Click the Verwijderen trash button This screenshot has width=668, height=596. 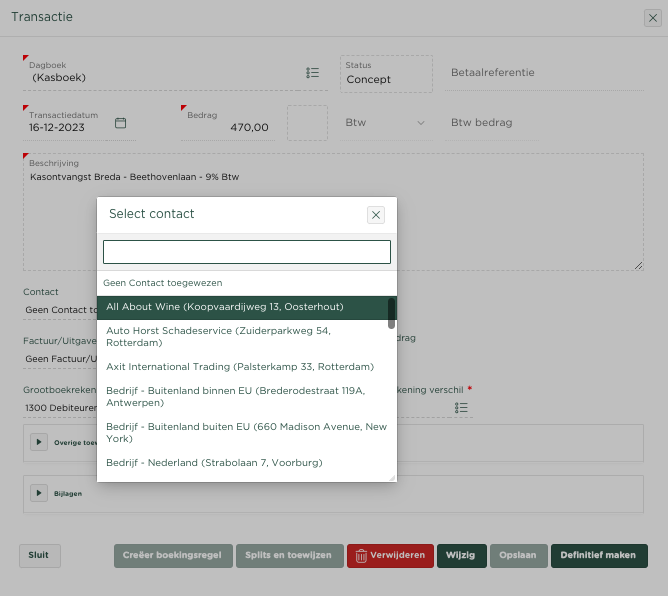[390, 556]
